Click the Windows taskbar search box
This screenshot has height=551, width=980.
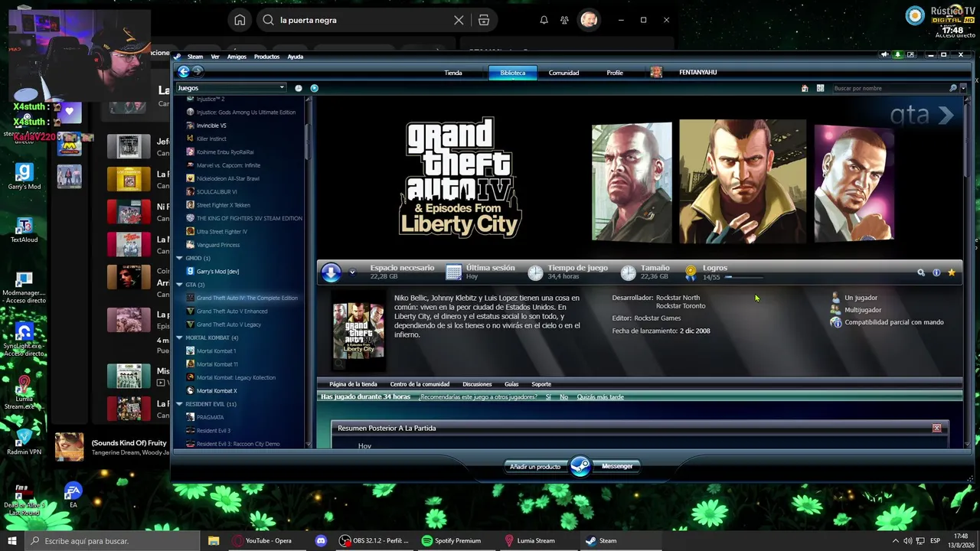(x=113, y=540)
